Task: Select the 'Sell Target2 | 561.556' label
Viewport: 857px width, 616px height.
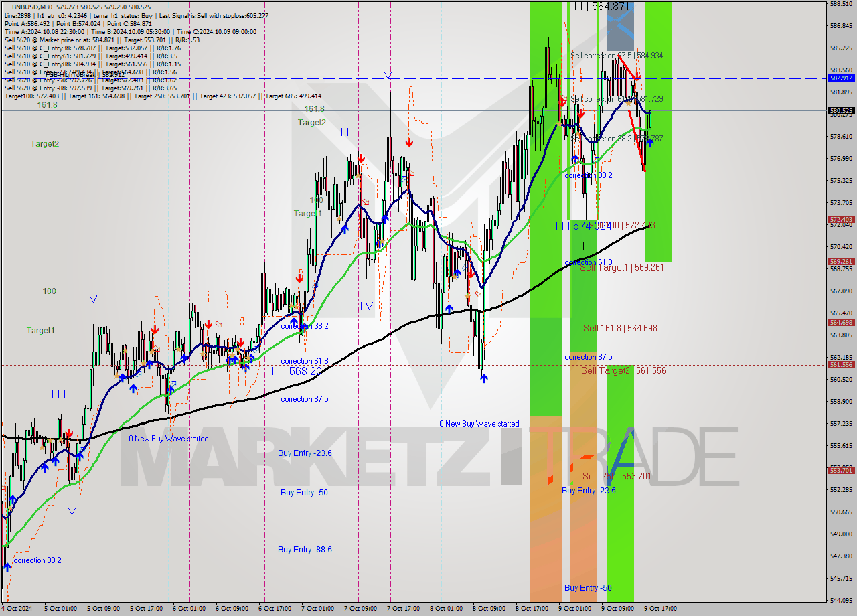Action: (623, 370)
